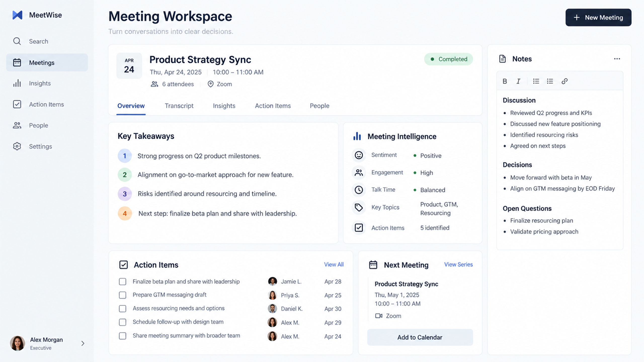Click the Zoom location pin icon
The image size is (644, 362).
pos(211,84)
